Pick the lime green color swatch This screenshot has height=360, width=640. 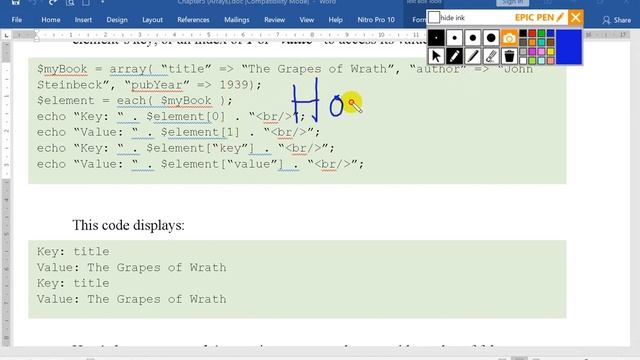coord(532,61)
